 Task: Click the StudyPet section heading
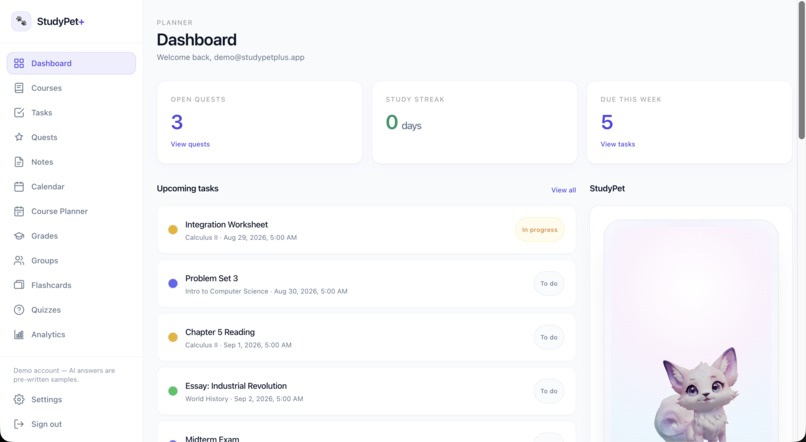coord(607,189)
